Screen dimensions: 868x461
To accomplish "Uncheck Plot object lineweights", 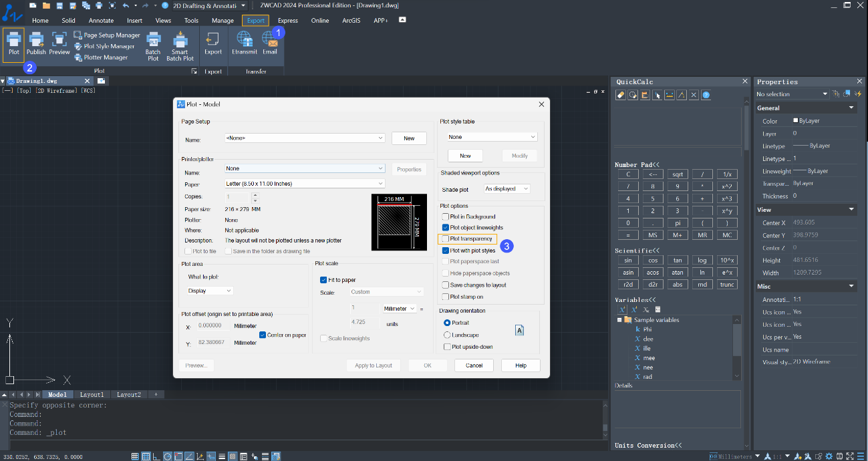I will click(446, 228).
